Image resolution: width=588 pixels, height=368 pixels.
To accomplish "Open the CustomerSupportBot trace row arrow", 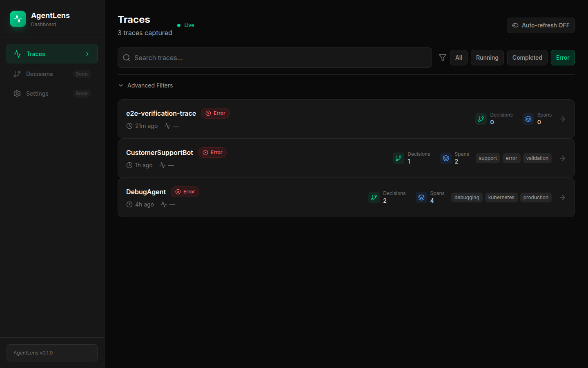I will 562,158.
